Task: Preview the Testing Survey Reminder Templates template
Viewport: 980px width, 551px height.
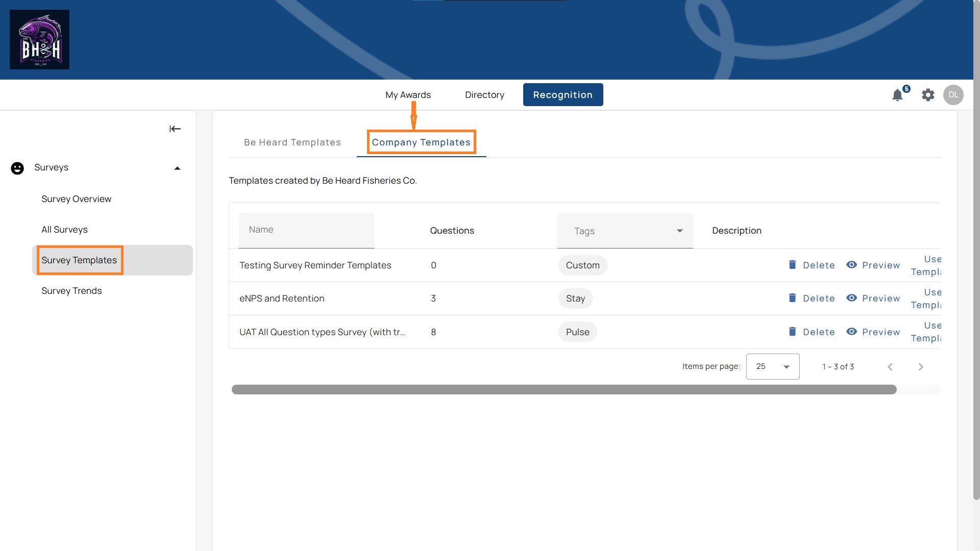Action: click(x=873, y=265)
